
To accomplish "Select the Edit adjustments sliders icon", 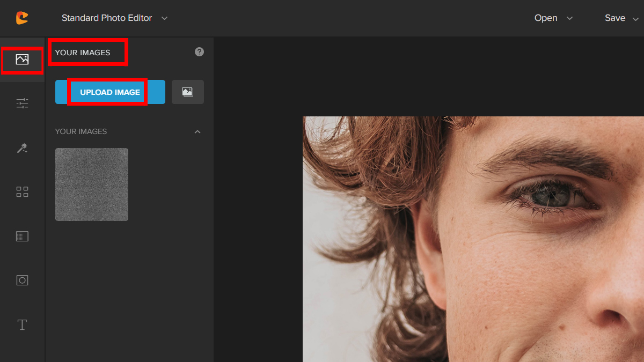I will point(22,104).
